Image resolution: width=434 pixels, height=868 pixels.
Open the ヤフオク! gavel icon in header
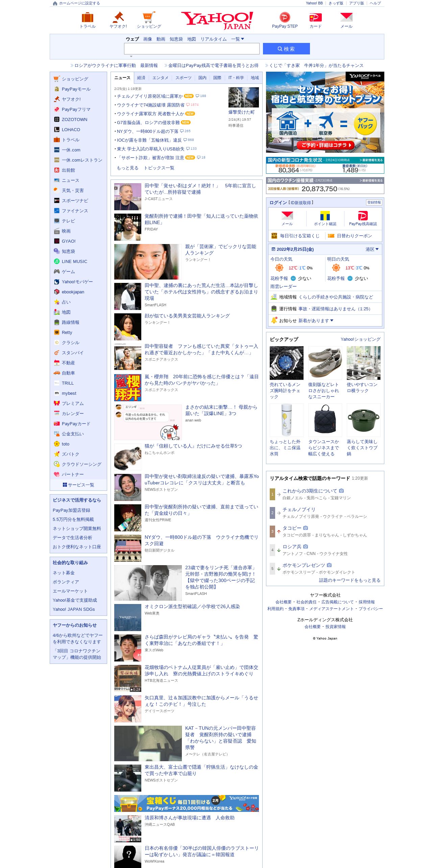118,17
